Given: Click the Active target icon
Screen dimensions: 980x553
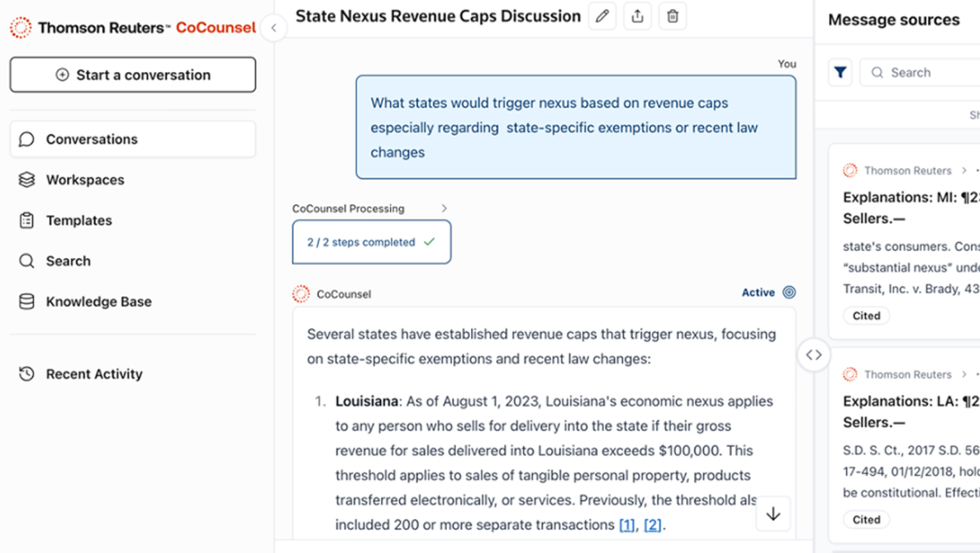Looking at the screenshot, I should [789, 293].
